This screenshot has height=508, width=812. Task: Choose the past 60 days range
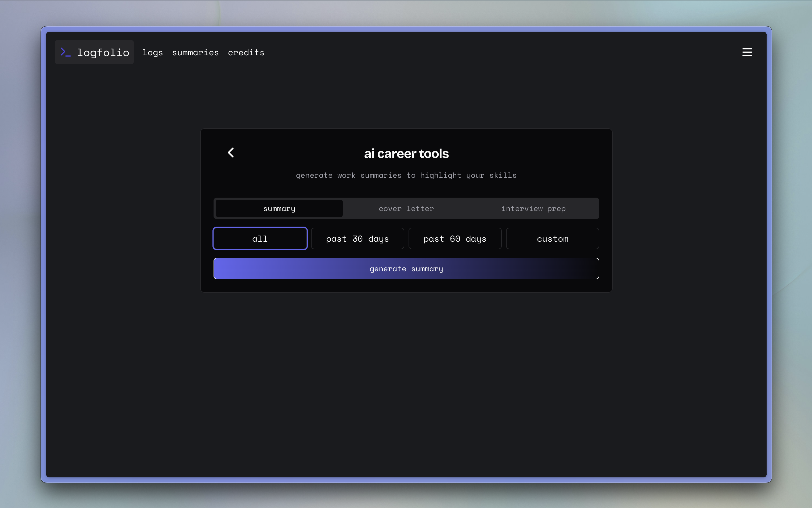pos(455,238)
